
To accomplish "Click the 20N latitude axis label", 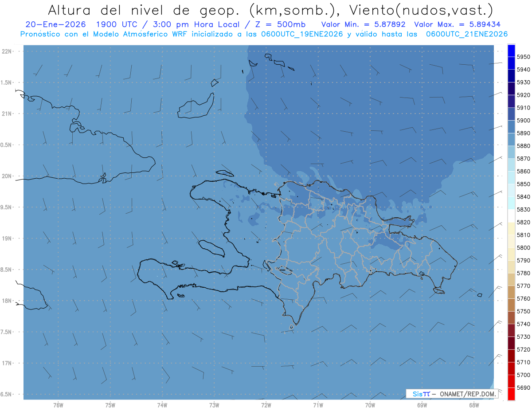I will click(8, 176).
